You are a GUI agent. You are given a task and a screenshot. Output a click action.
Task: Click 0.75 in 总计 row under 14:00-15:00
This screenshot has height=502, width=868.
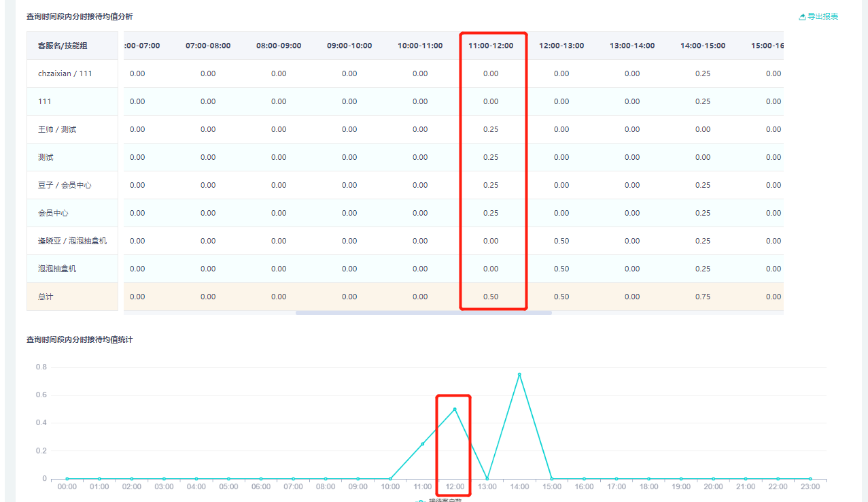pyautogui.click(x=703, y=297)
